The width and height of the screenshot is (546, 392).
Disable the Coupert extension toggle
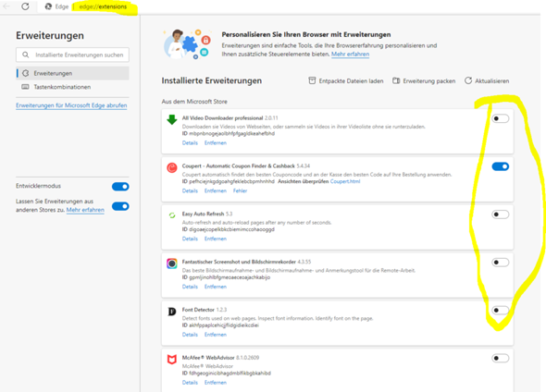pos(501,166)
